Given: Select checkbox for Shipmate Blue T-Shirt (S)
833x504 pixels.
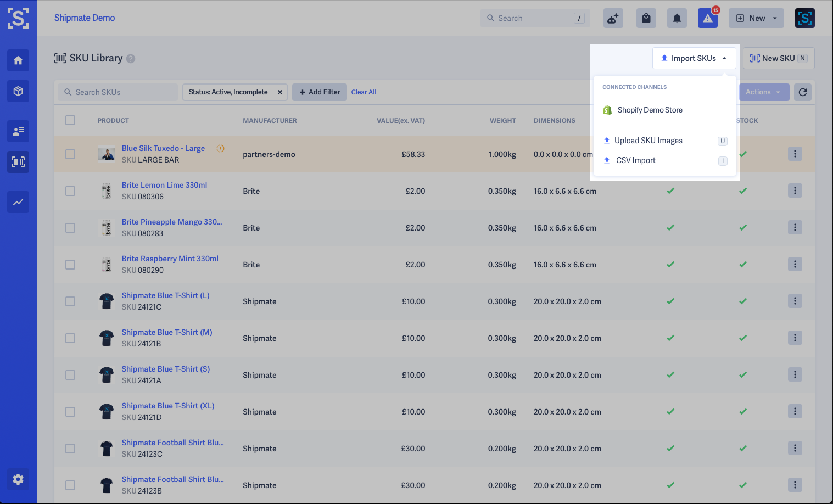Looking at the screenshot, I should tap(70, 375).
